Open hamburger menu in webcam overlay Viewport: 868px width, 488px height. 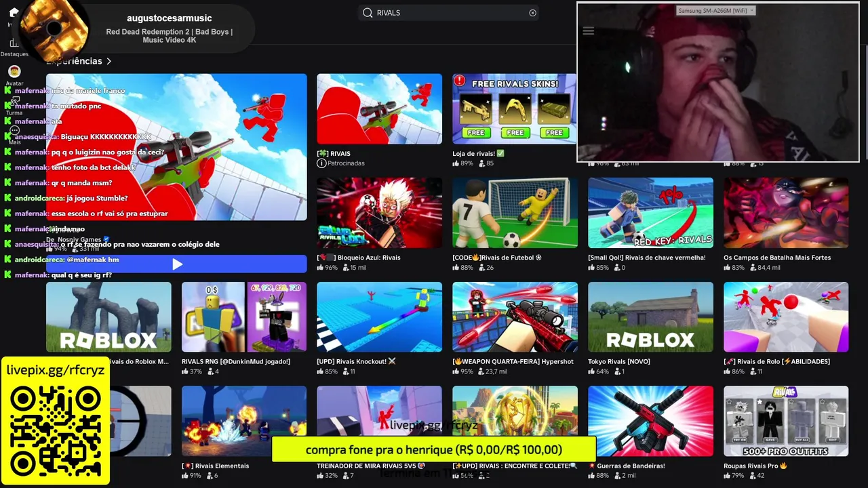point(588,31)
